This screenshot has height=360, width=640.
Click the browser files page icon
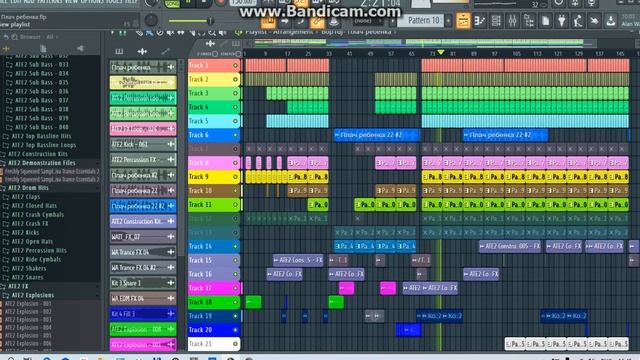click(43, 49)
